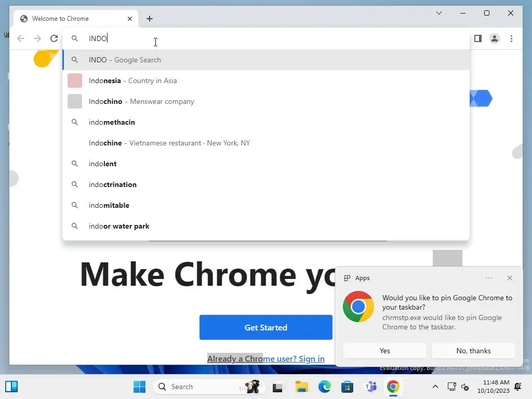Close the Welcome to Chrome tab
The height and width of the screenshot is (399, 532).
(x=129, y=19)
